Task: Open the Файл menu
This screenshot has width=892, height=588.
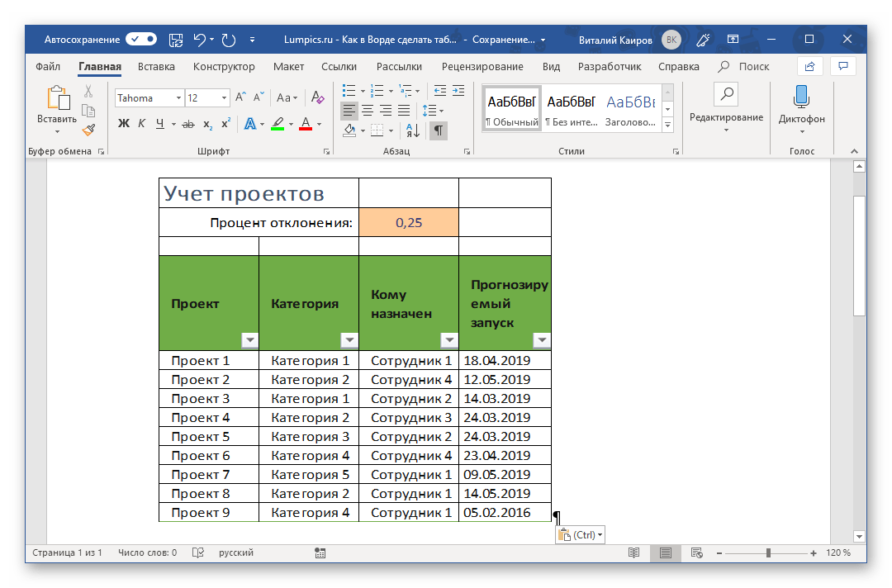Action: tap(48, 67)
